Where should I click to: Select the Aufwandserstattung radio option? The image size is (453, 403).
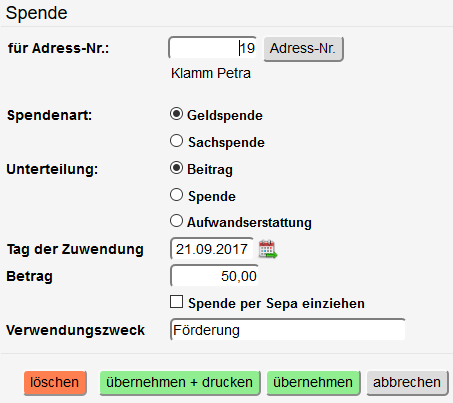[x=176, y=221]
